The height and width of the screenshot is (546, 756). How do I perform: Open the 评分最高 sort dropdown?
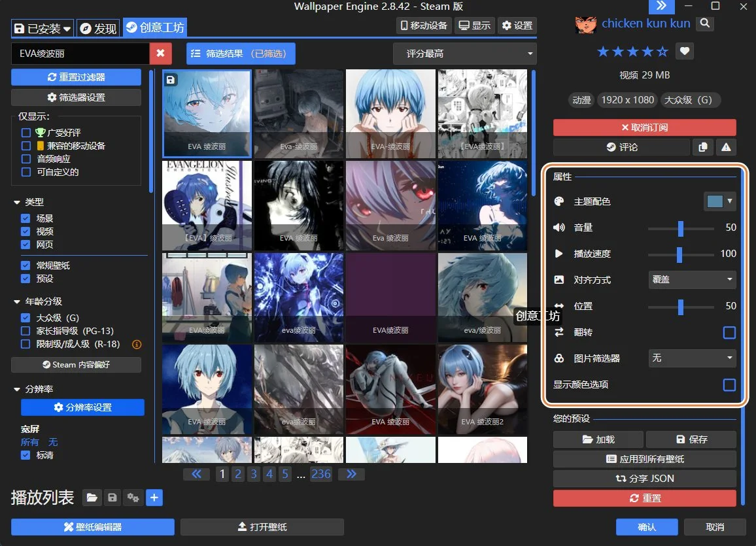[465, 54]
